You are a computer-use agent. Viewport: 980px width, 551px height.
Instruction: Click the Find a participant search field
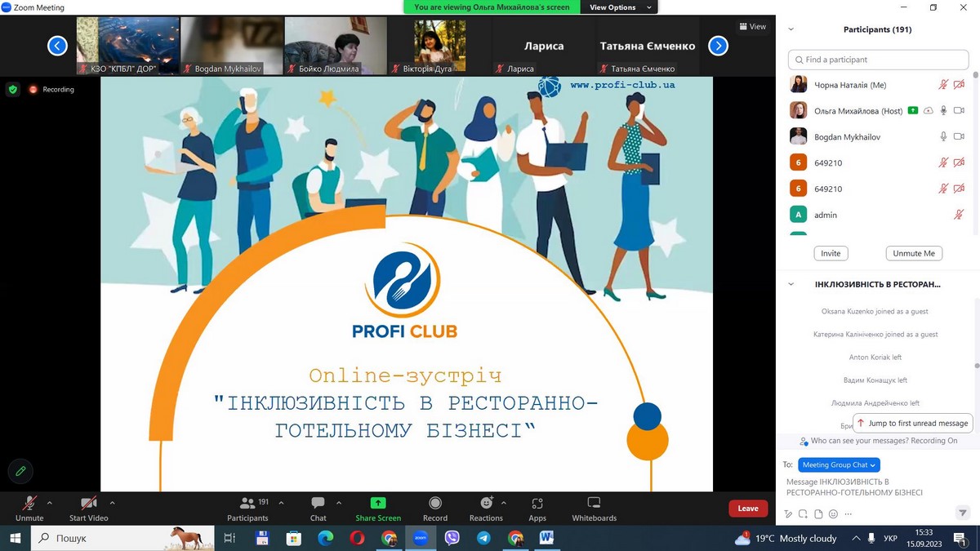(x=878, y=60)
